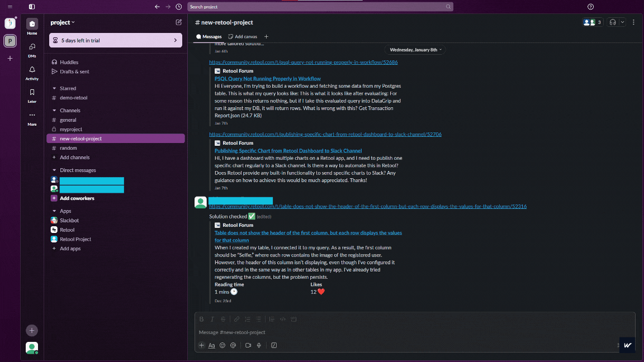Open the DMs section

pos(32,50)
